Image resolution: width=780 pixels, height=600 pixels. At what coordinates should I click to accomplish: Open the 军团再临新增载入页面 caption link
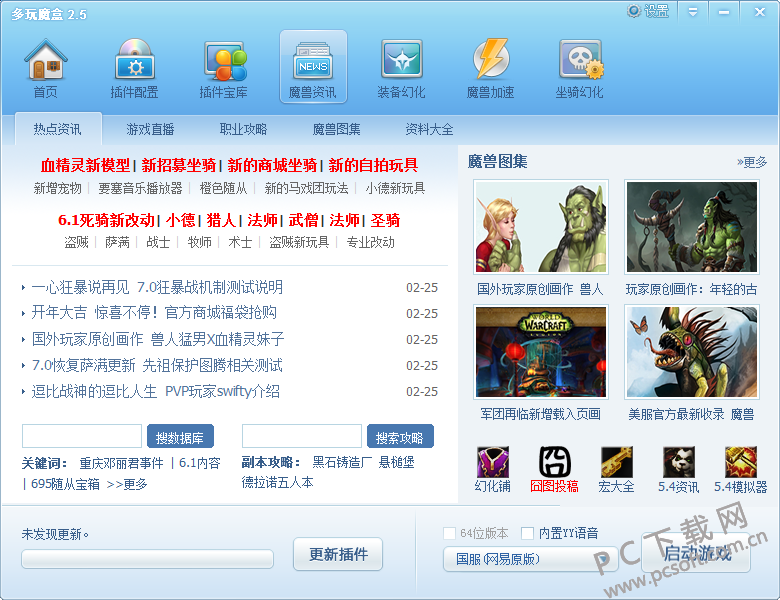tap(541, 414)
